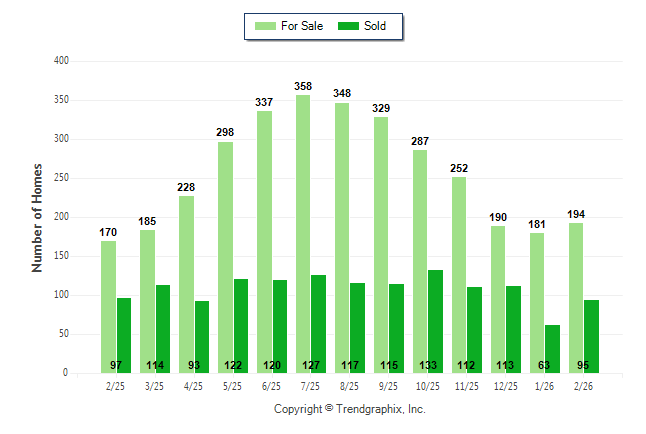Select the 11/25 For Sale bar (252)
This screenshot has height=434, width=646.
tap(459, 275)
